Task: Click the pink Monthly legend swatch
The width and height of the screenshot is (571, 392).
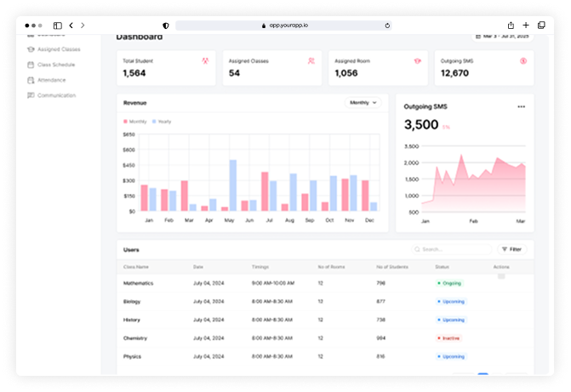Action: click(126, 122)
